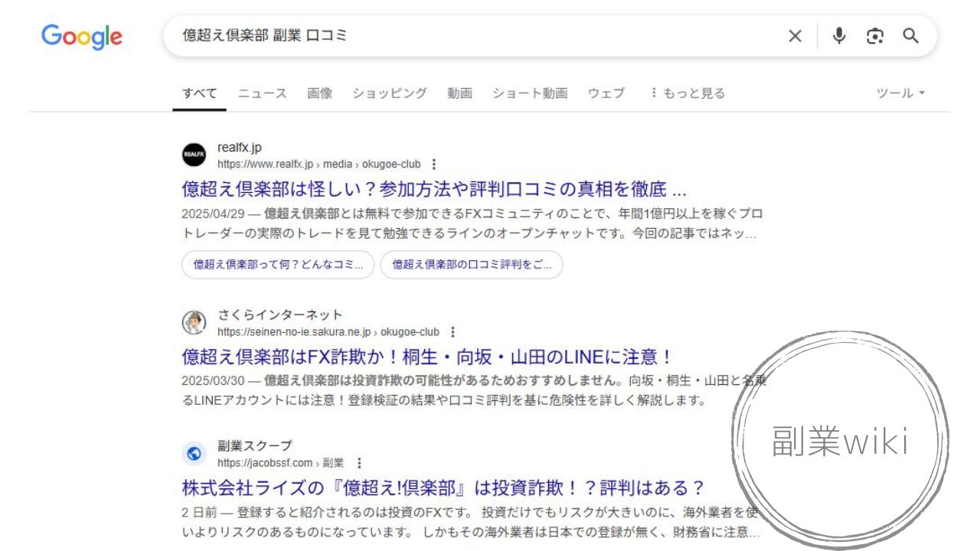The height and width of the screenshot is (551, 980).
Task: Click URL https://seinen-no-ie.sakura.ne.jp › okugoe-club
Action: [328, 332]
